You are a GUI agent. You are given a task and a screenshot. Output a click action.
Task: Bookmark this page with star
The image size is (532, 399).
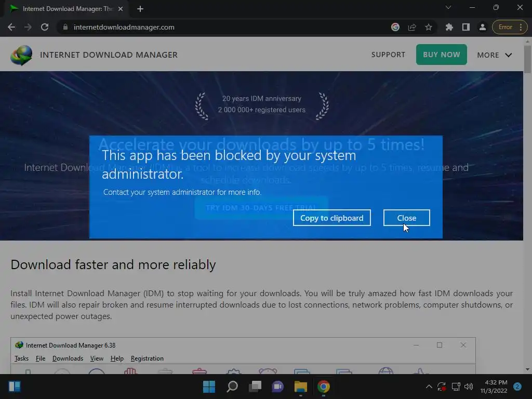pos(429,27)
